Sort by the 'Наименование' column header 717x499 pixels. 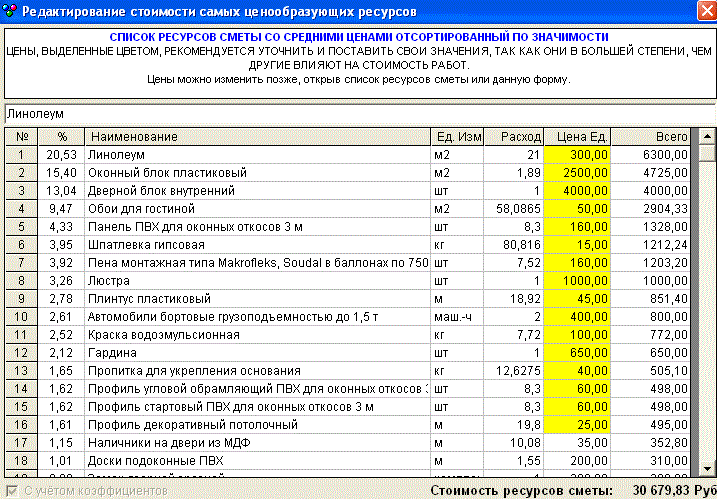click(256, 136)
